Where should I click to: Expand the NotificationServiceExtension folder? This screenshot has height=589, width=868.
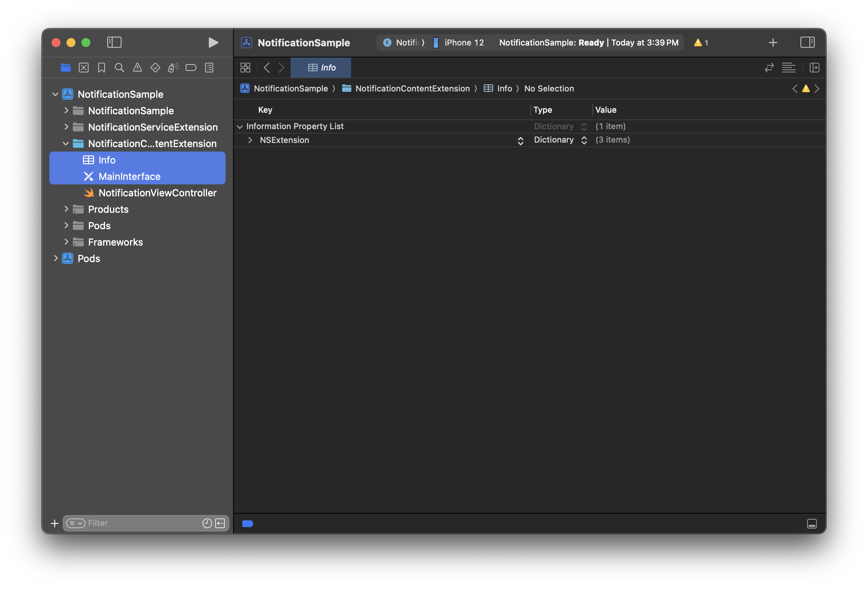[x=66, y=127]
